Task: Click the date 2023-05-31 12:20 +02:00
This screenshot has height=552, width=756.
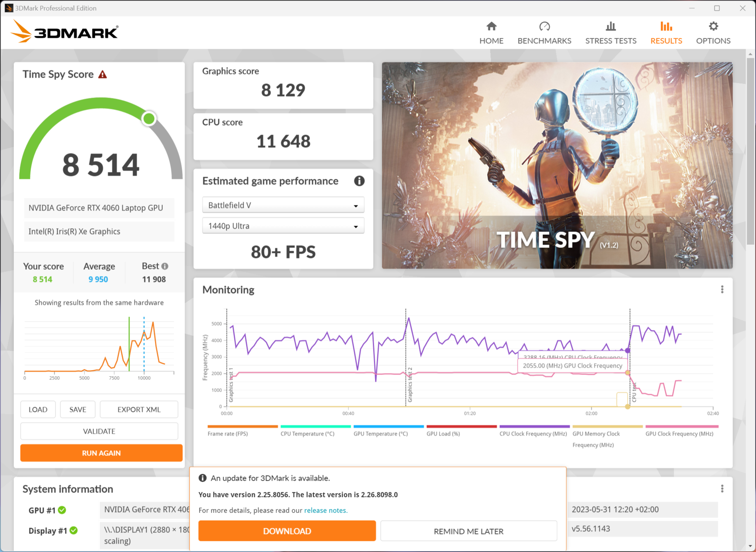Action: 643,510
